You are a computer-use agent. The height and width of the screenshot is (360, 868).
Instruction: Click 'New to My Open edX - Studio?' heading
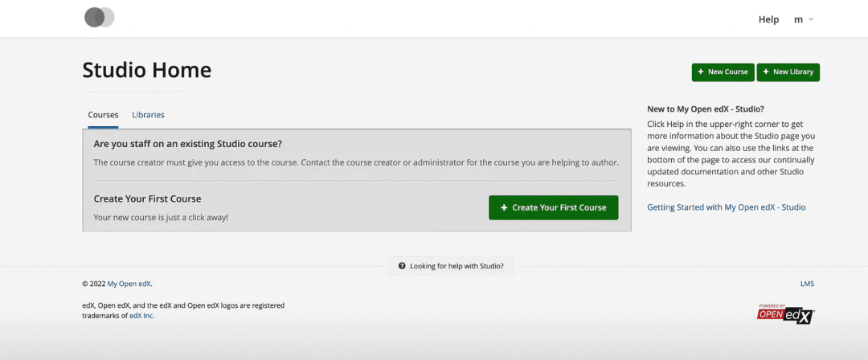coord(706,109)
